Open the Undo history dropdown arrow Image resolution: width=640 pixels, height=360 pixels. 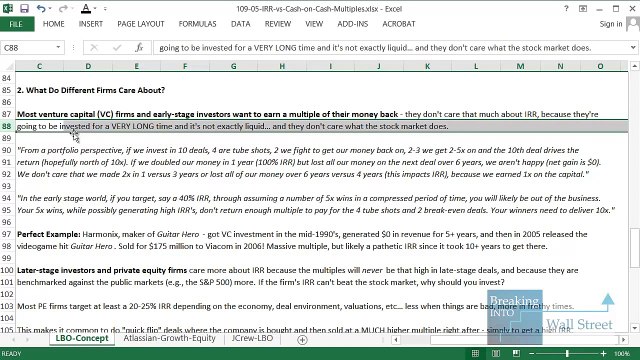50,9
